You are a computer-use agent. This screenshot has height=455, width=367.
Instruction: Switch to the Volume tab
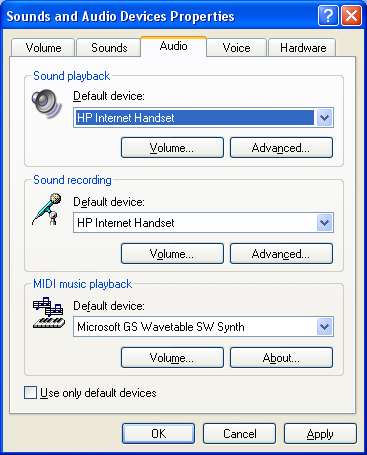pos(43,48)
